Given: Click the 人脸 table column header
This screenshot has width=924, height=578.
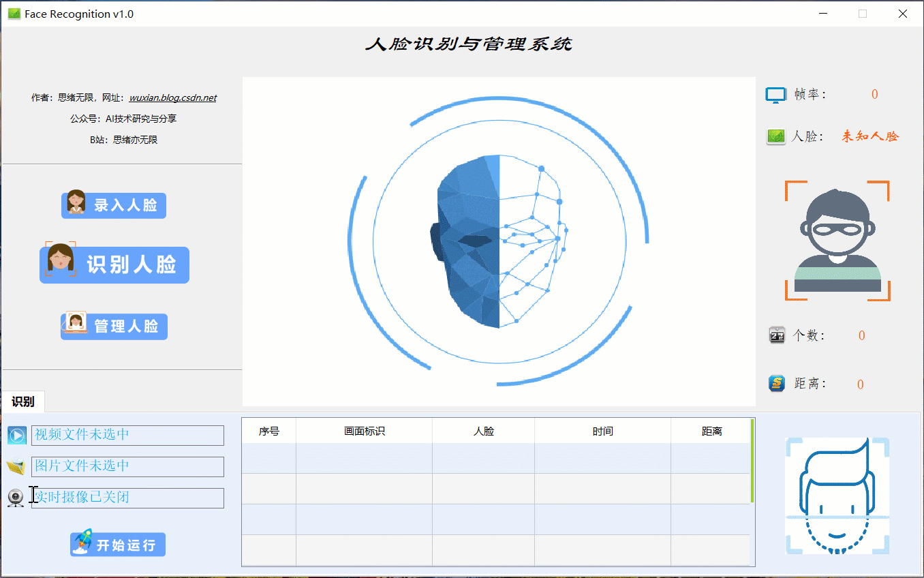Looking at the screenshot, I should [484, 431].
